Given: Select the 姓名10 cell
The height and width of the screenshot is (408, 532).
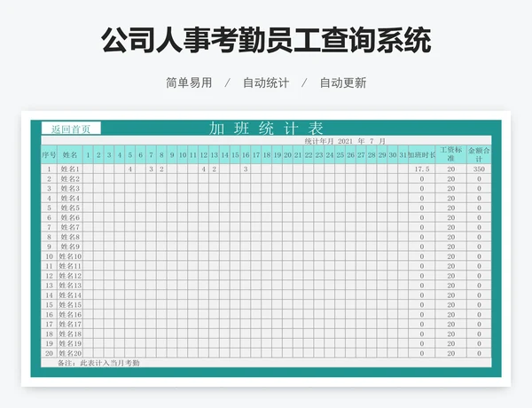Looking at the screenshot, I should coord(70,256).
